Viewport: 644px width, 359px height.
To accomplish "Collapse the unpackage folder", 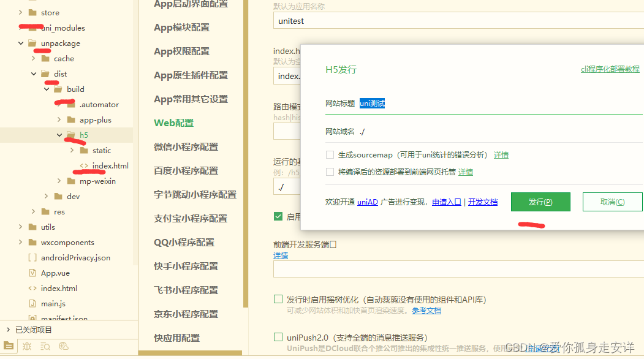I will point(22,43).
